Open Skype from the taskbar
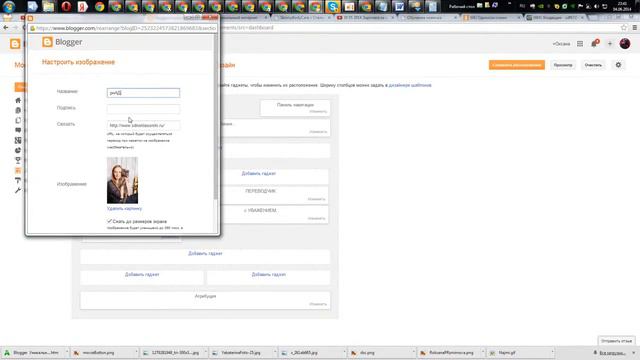This screenshot has height=360, width=640. pos(333,7)
